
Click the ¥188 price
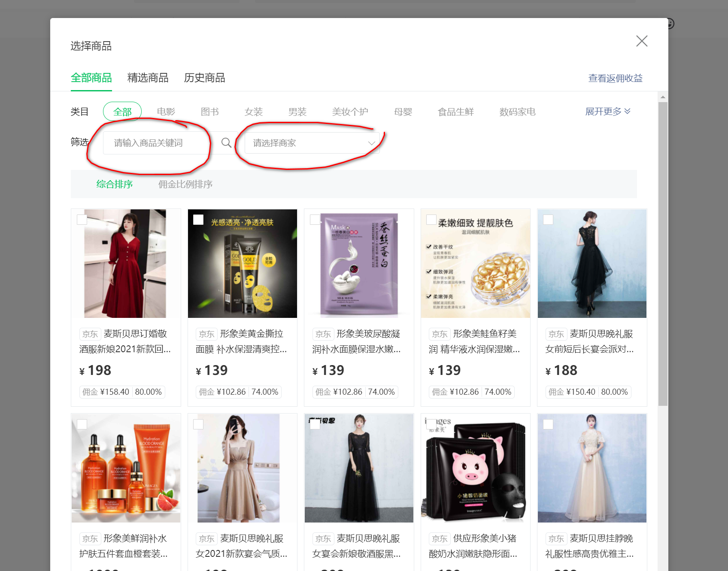(561, 370)
